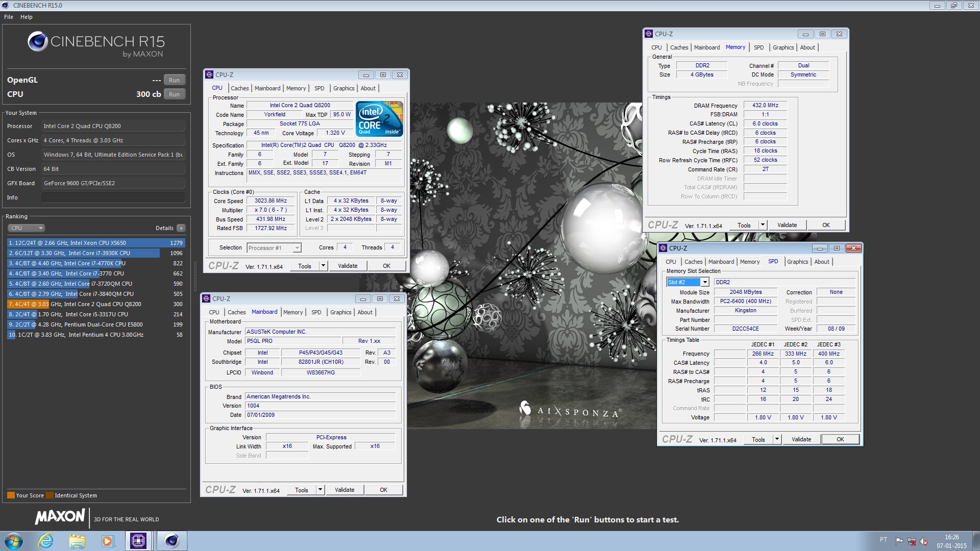Viewport: 980px width, 551px height.
Task: Select Core i5-3317U ranking entry
Action: (x=95, y=314)
